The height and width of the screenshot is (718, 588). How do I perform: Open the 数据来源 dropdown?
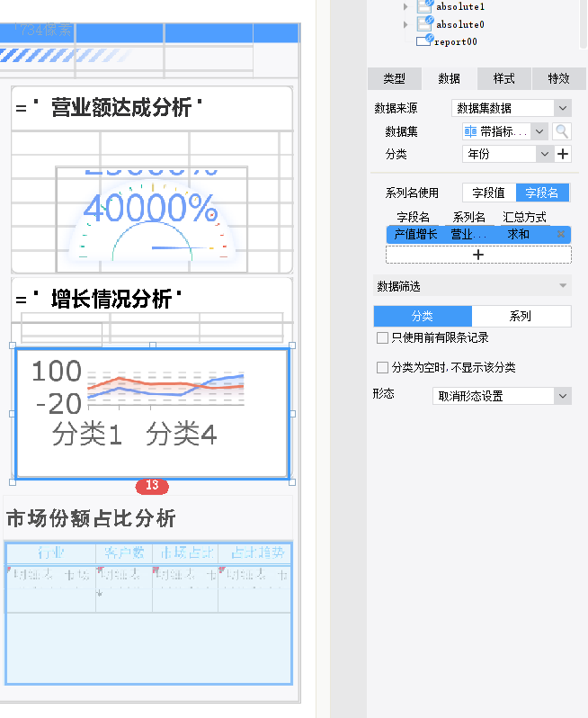[x=563, y=108]
